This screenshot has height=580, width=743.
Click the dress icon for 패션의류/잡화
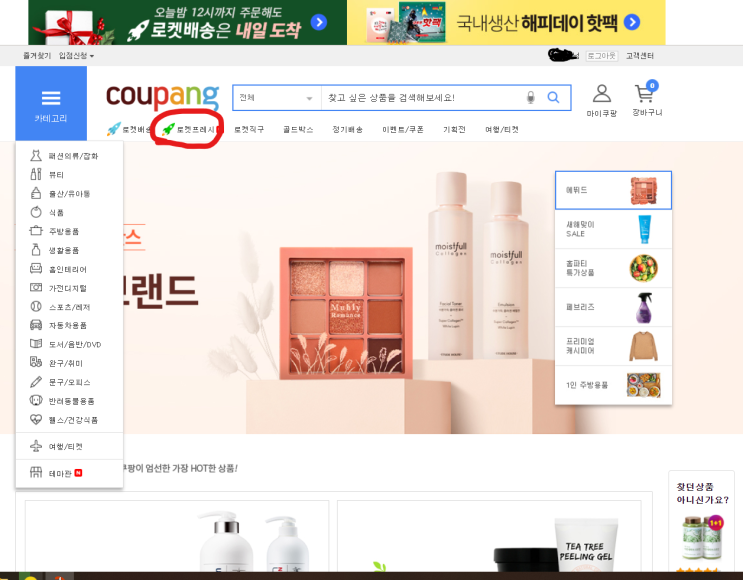36,155
